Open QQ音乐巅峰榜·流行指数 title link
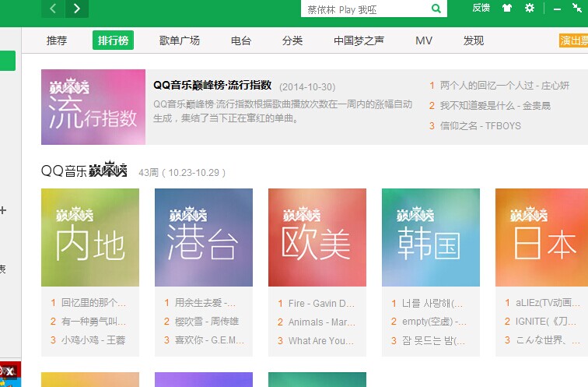This screenshot has width=588, height=387. 212,86
